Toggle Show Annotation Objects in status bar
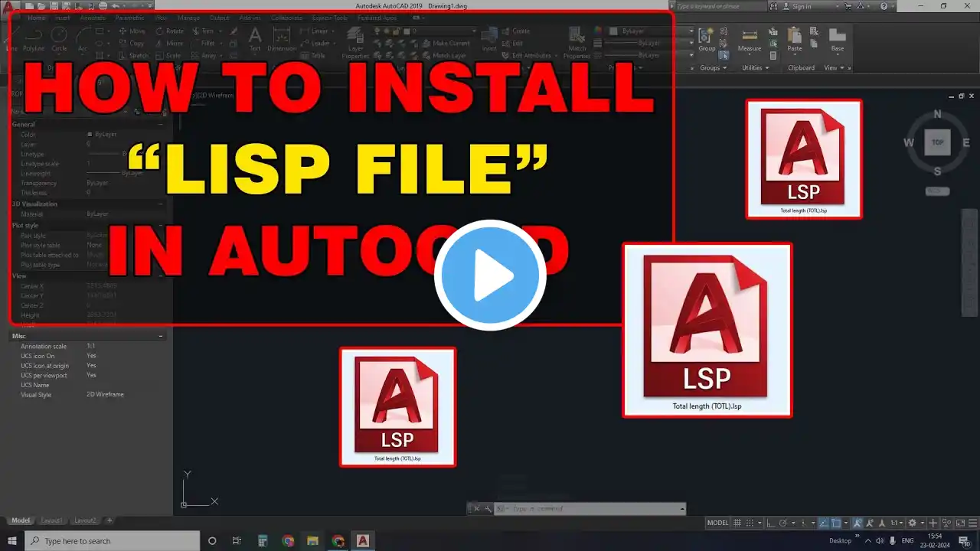980x551 pixels. tap(857, 523)
